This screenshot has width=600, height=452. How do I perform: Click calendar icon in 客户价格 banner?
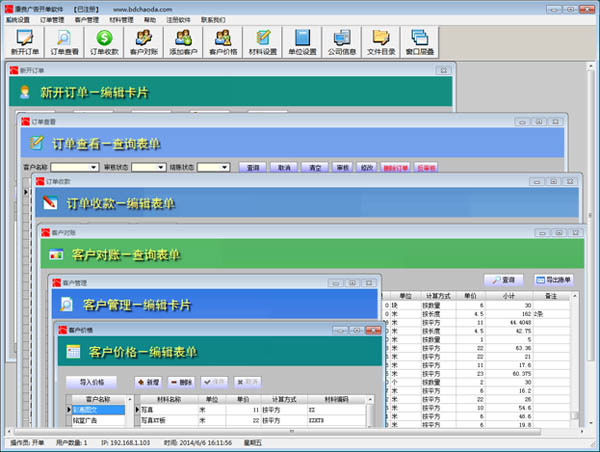73,352
